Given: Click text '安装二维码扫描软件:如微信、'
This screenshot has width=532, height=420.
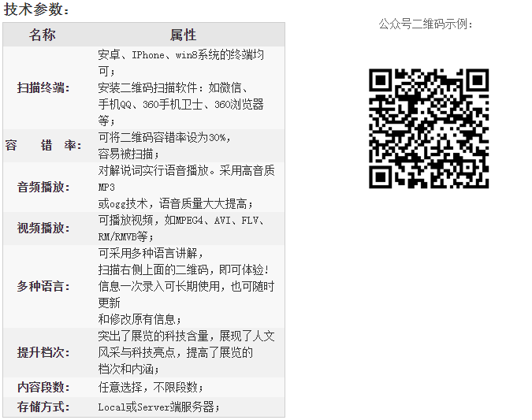Looking at the screenshot, I should pos(173,88).
